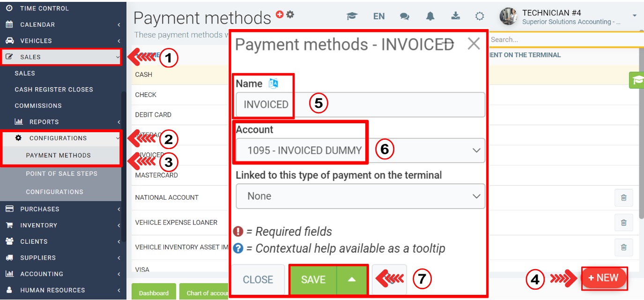Viewport: 644px width, 300px height.
Task: Delete the National Account payment method
Action: 623,198
